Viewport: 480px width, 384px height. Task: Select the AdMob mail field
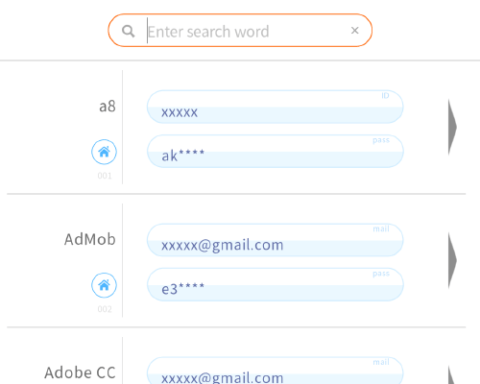point(275,240)
